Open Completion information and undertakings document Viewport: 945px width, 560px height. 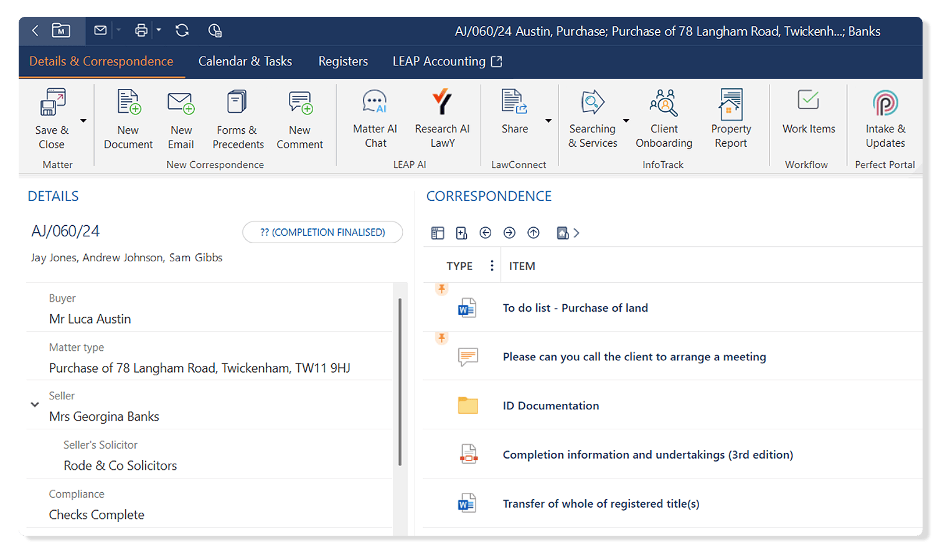click(648, 455)
